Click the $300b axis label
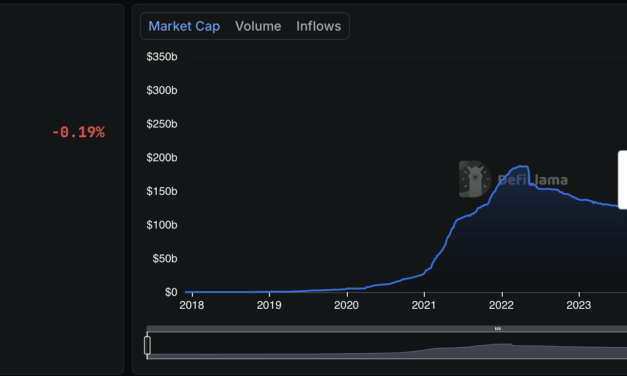The width and height of the screenshot is (627, 376). 162,90
